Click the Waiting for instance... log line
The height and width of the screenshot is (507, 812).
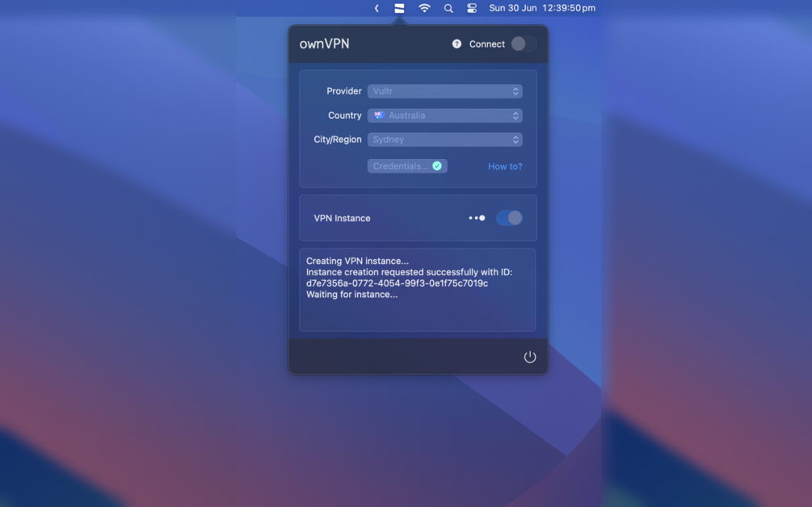tap(351, 295)
